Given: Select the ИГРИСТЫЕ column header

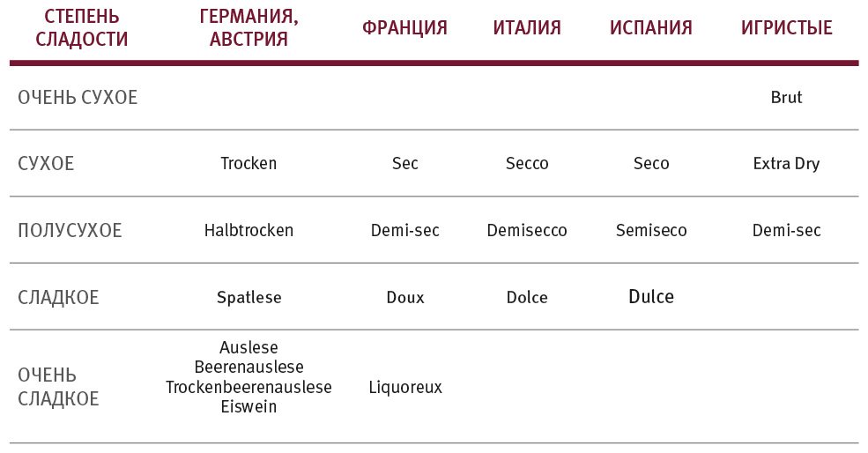Looking at the screenshot, I should tap(787, 28).
